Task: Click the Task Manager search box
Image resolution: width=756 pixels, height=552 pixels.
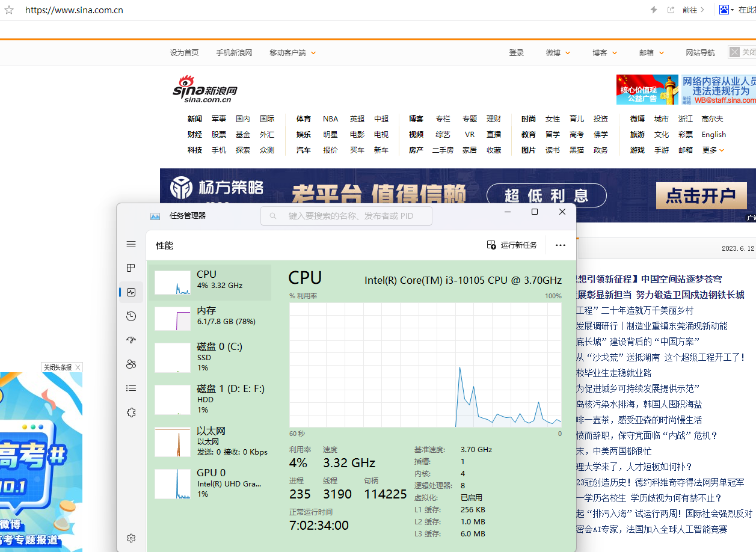Action: pos(346,216)
